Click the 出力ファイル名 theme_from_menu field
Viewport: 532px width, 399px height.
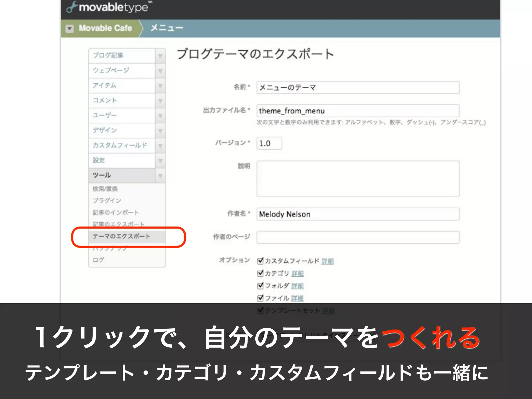(x=358, y=111)
